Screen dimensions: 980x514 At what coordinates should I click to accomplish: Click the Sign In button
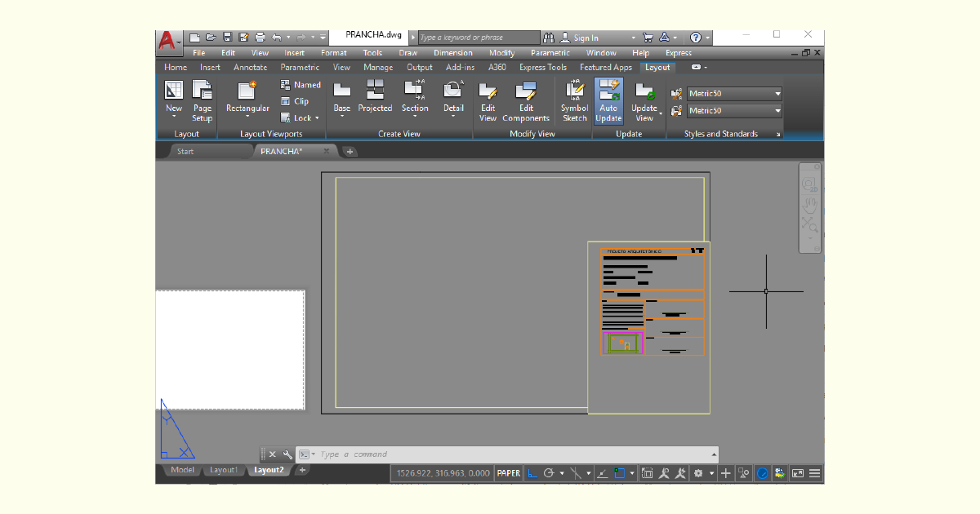pyautogui.click(x=579, y=38)
